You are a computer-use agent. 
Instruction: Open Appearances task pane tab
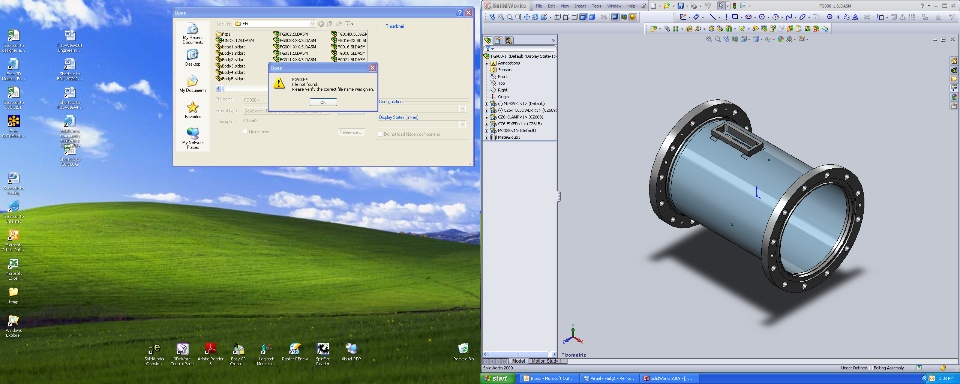pos(954,97)
